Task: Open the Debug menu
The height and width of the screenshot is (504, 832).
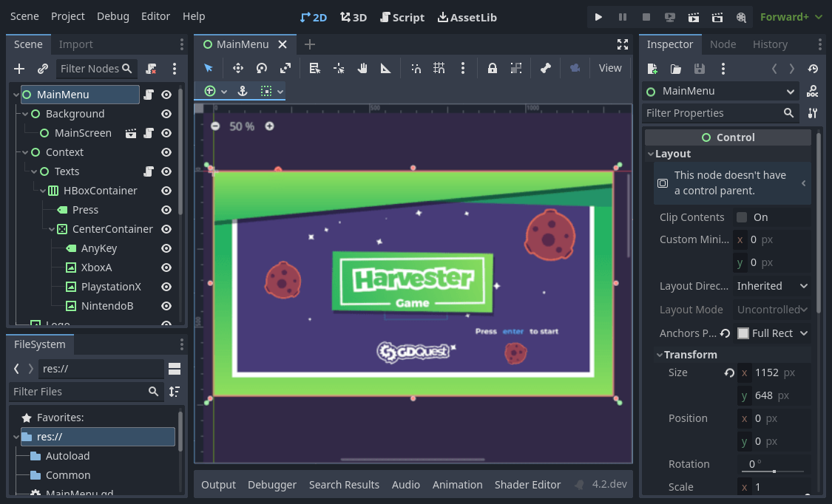Action: pyautogui.click(x=113, y=16)
